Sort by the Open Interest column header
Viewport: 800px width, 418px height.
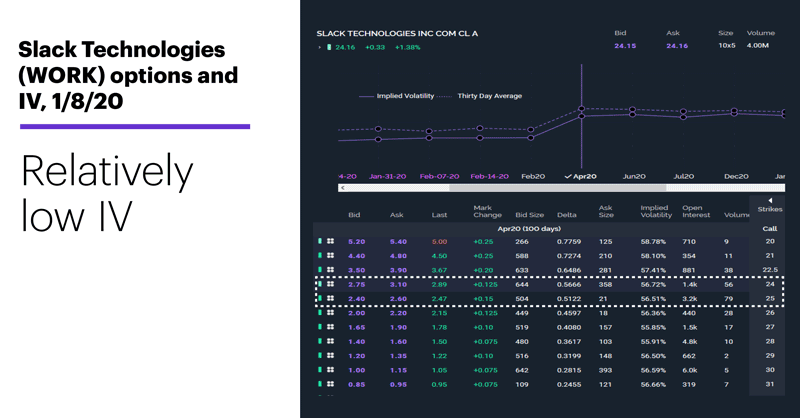696,211
